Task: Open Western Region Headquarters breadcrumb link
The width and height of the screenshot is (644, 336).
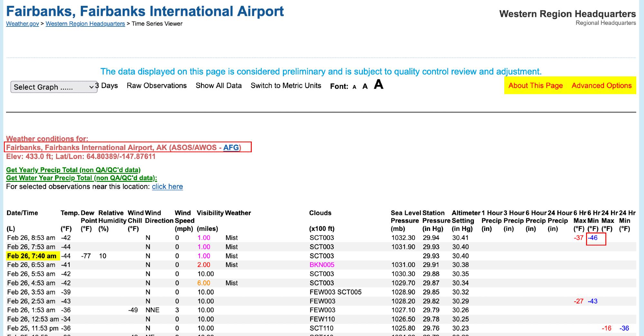Action: click(85, 24)
